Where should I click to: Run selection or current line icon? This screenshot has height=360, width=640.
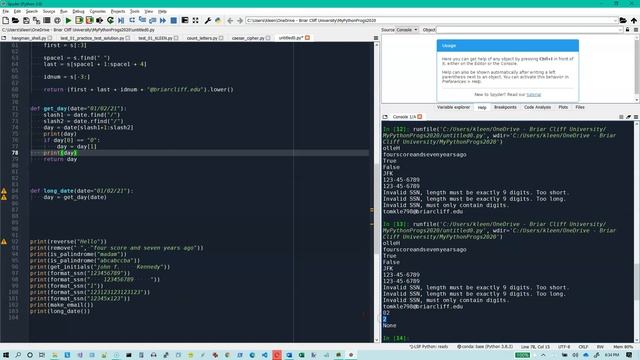[x=100, y=20]
